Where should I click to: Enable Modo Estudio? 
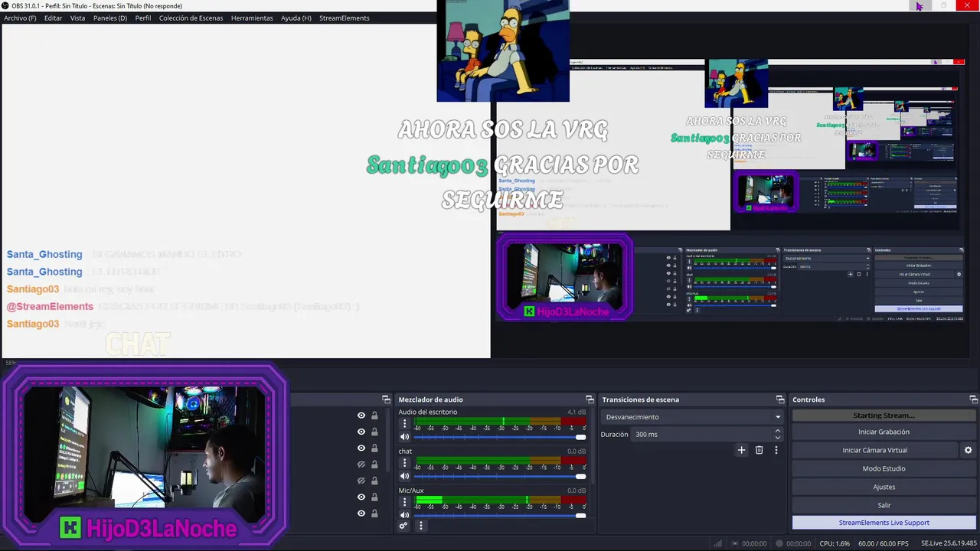point(884,468)
